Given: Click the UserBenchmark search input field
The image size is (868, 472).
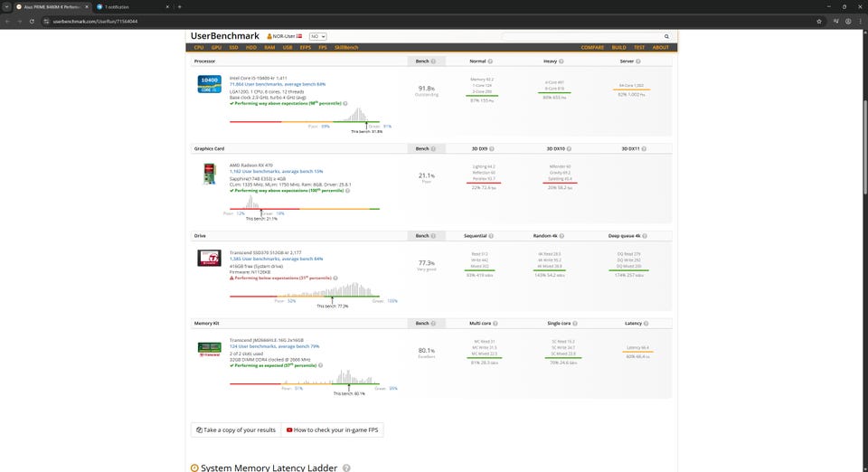Looking at the screenshot, I should (x=581, y=36).
